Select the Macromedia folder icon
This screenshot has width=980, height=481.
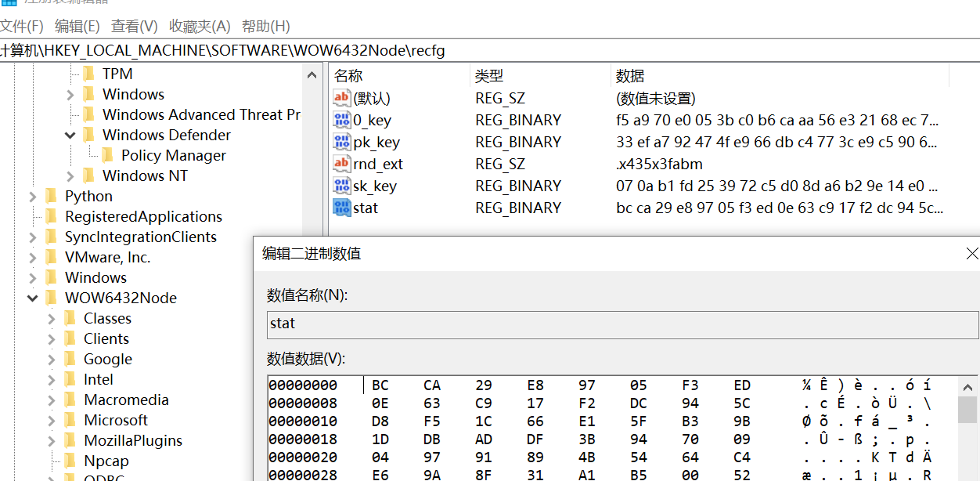point(70,400)
